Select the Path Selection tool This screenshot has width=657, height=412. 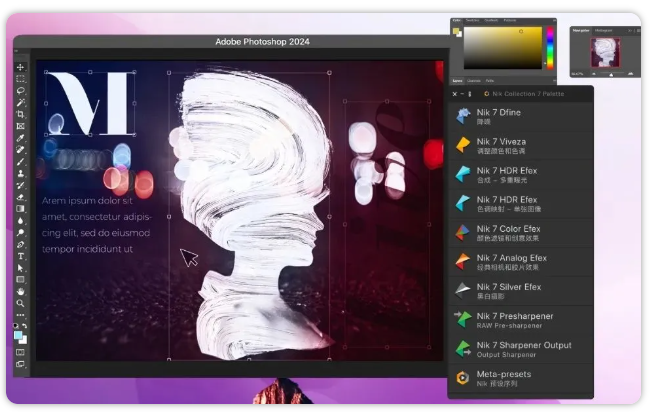pos(20,267)
